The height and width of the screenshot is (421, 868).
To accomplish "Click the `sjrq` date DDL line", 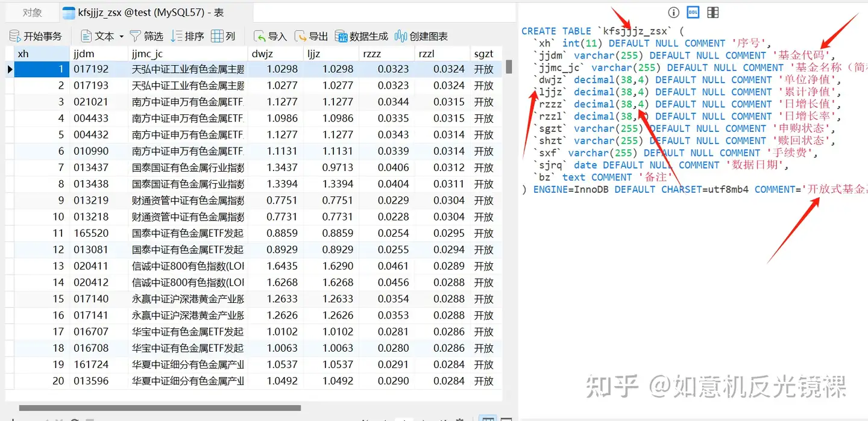I will [661, 165].
